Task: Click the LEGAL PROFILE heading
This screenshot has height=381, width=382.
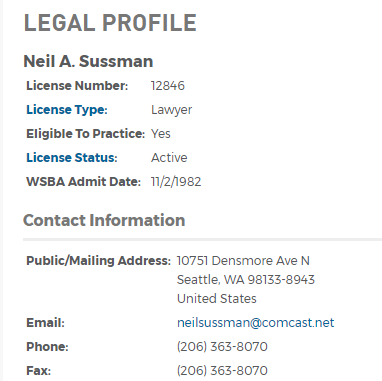Action: (110, 23)
